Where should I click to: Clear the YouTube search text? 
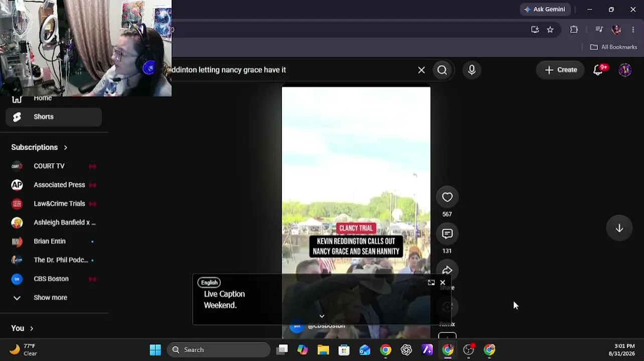(421, 70)
